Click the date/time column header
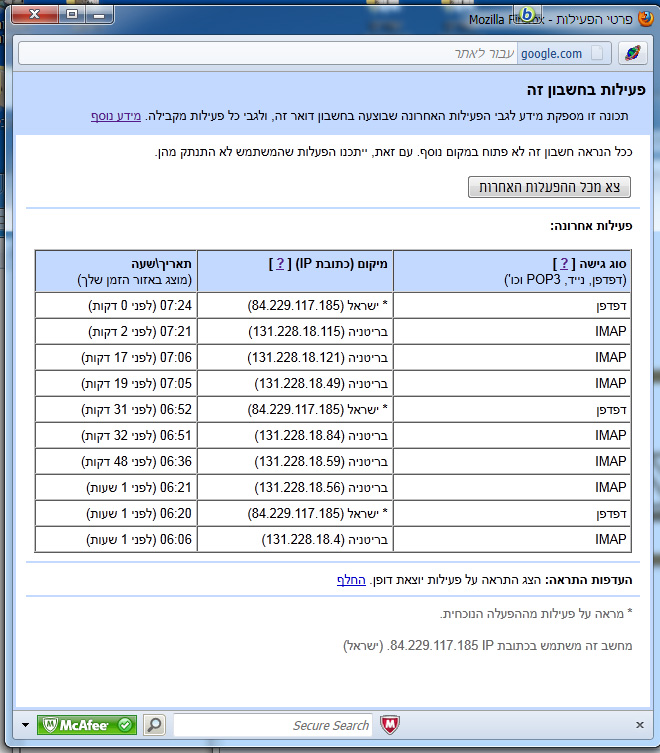 116,271
